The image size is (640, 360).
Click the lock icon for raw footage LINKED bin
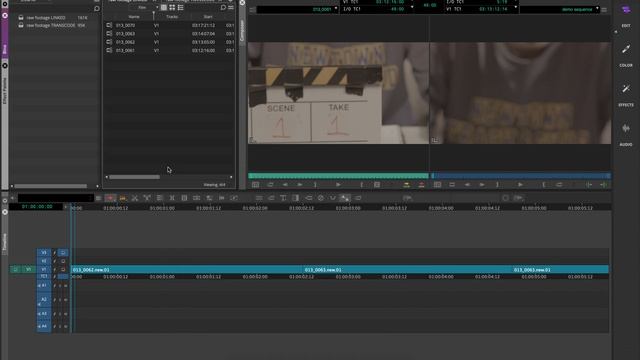[21, 18]
